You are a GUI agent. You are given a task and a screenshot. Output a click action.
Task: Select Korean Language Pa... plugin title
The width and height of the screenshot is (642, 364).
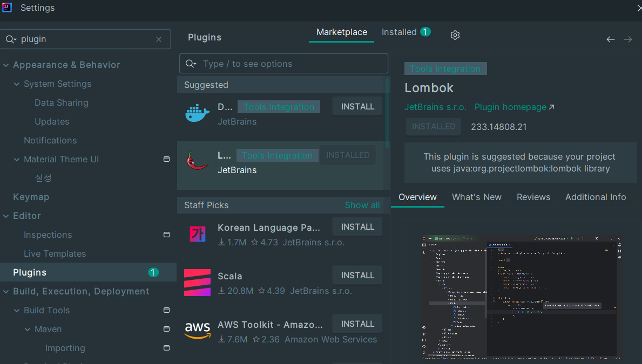click(268, 228)
